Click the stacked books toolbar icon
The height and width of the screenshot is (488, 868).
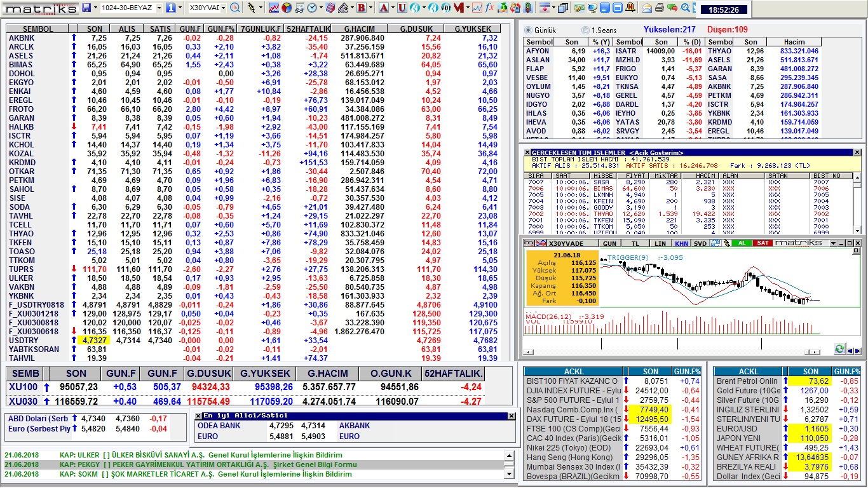(x=330, y=8)
